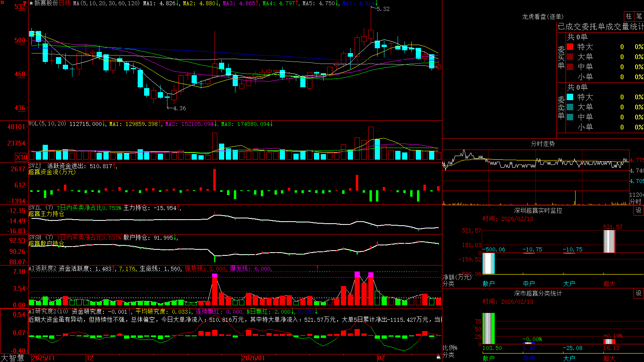
Task: Click the 2026/01 timeline marker
Action: point(254,358)
